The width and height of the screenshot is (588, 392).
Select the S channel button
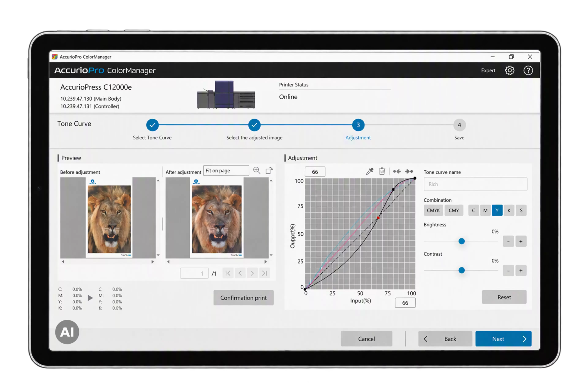click(521, 210)
